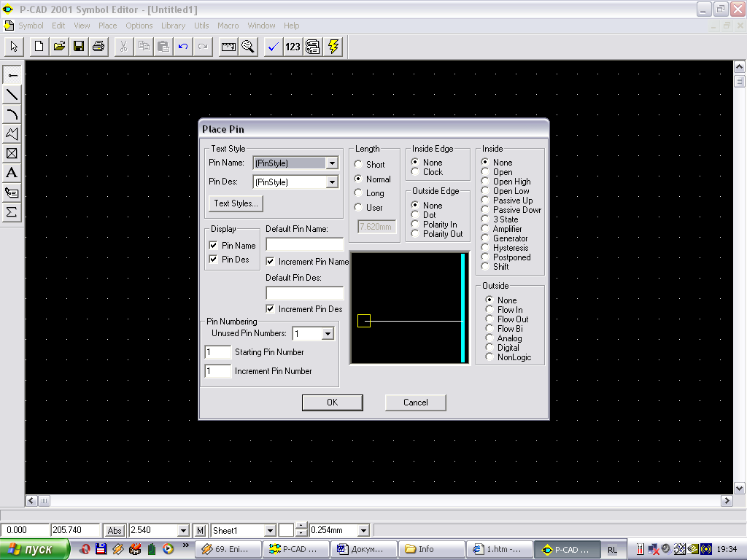Select the measure ruler tool
747x560 pixels.
click(228, 47)
